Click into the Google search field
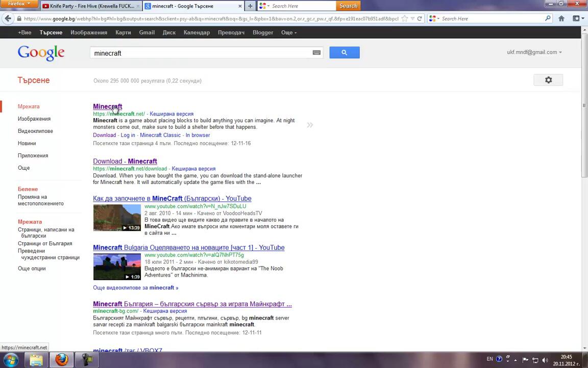Viewport: 588px width, 368px height. 202,53
